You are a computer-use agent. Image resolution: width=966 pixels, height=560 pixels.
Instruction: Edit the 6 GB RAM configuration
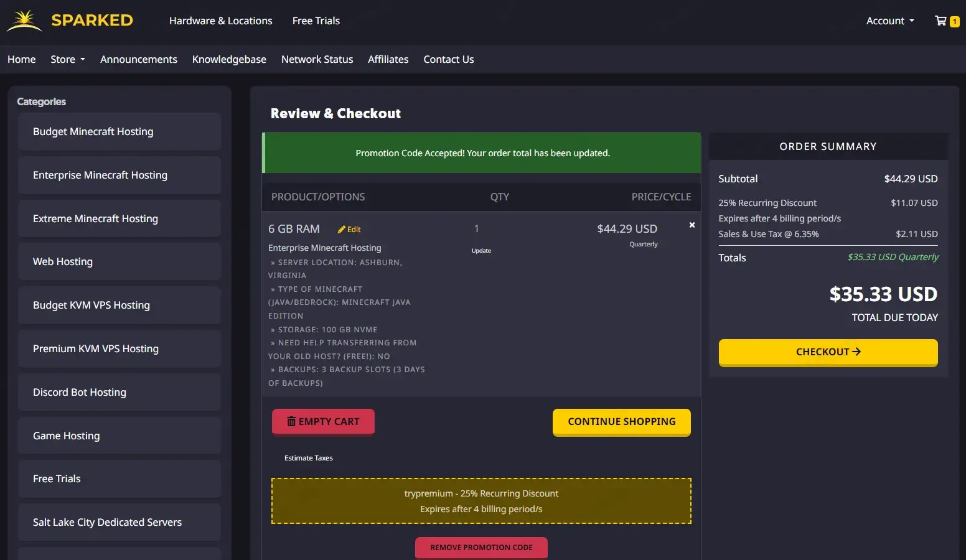[349, 230]
